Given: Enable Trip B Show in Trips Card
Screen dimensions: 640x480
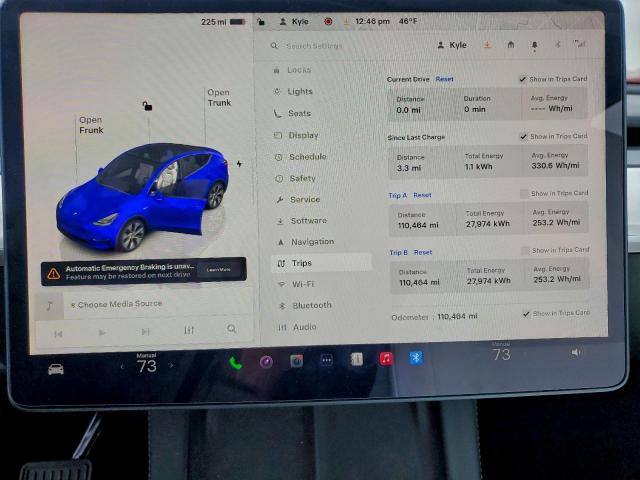Looking at the screenshot, I should (525, 250).
